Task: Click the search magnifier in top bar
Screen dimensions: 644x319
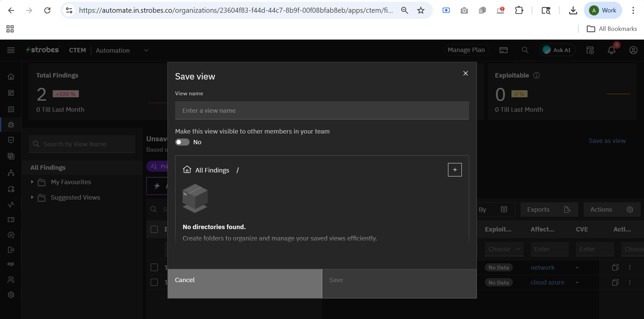Action: pyautogui.click(x=525, y=50)
